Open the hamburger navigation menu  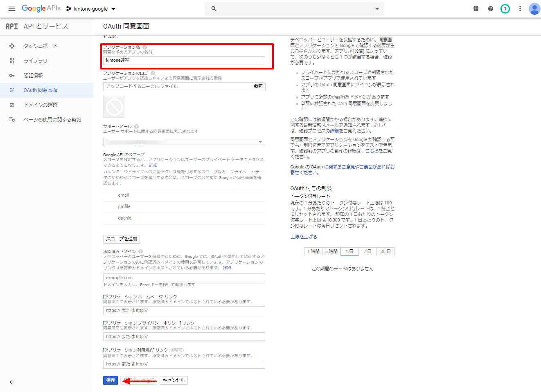[12, 9]
